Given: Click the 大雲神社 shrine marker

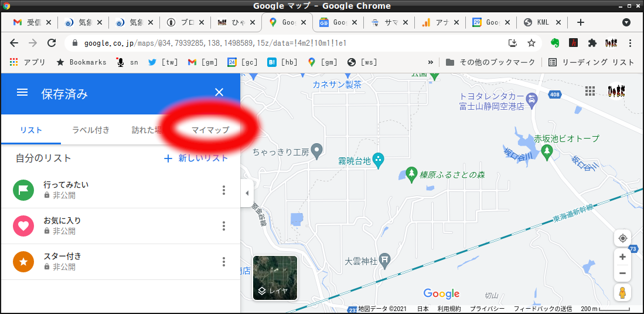Looking at the screenshot, I should [x=384, y=260].
